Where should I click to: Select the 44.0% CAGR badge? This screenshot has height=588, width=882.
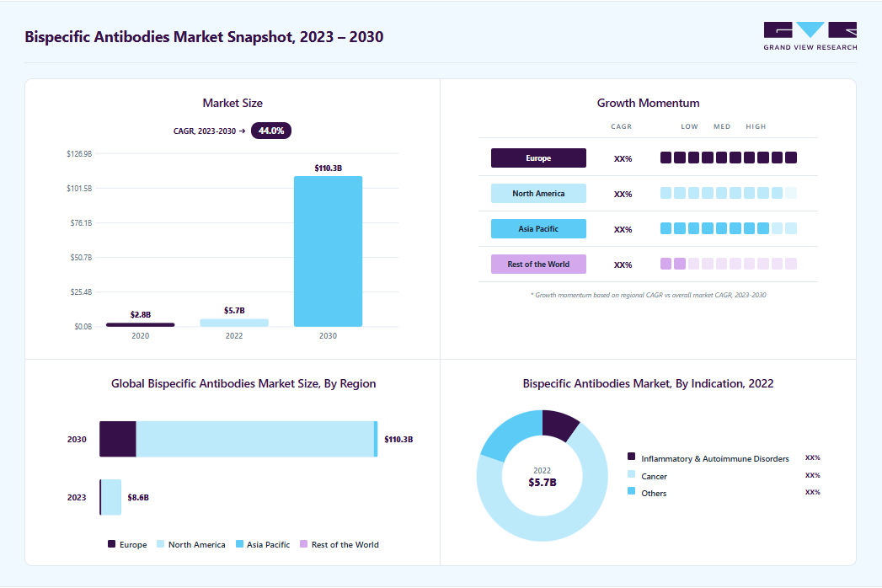[271, 131]
